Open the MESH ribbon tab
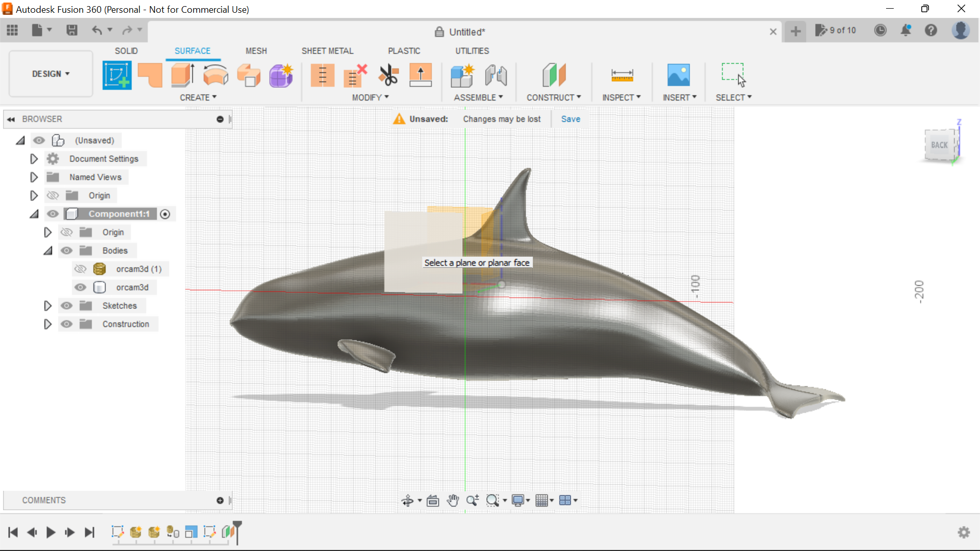Image resolution: width=980 pixels, height=551 pixels. click(256, 51)
